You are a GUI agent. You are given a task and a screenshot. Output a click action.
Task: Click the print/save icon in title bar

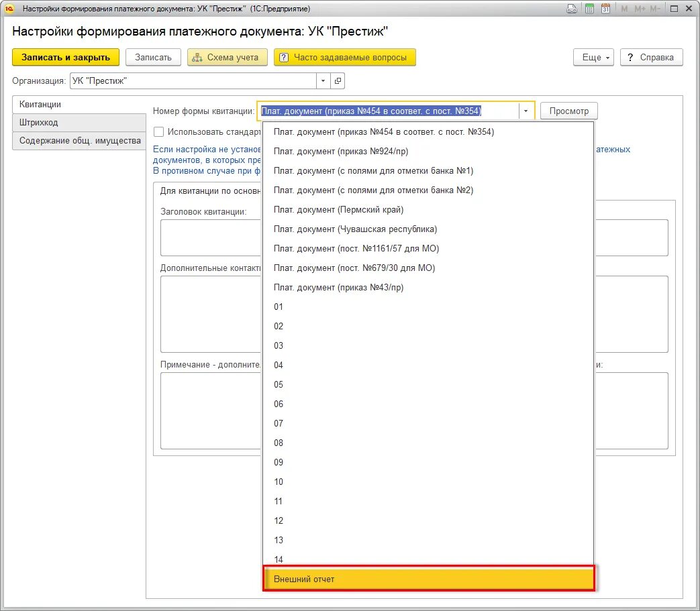coord(571,9)
